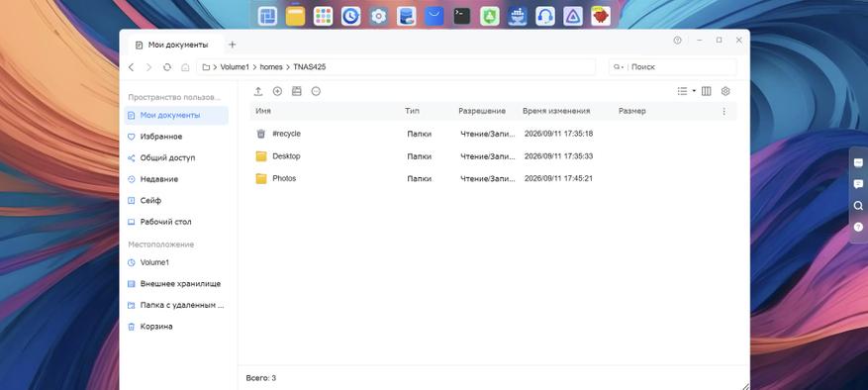The image size is (868, 390).
Task: Click homes in the breadcrumb path
Action: click(271, 67)
